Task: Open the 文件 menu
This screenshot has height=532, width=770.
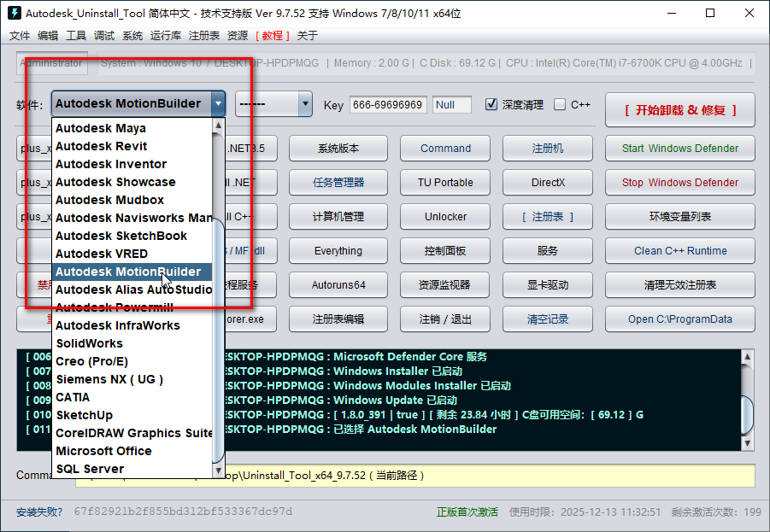Action: 20,35
